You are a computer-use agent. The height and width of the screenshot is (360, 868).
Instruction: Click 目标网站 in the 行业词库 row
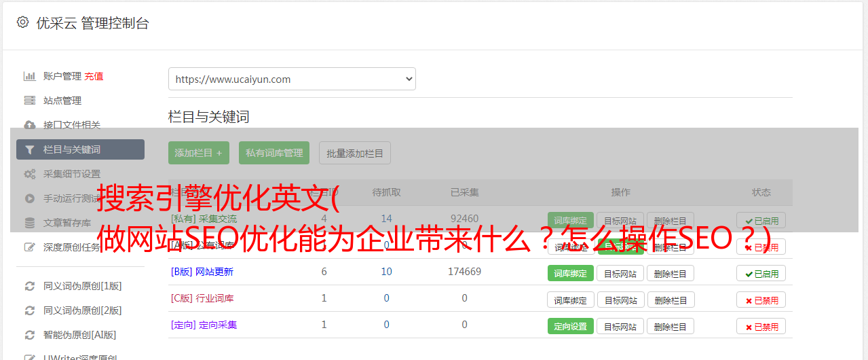tap(620, 300)
